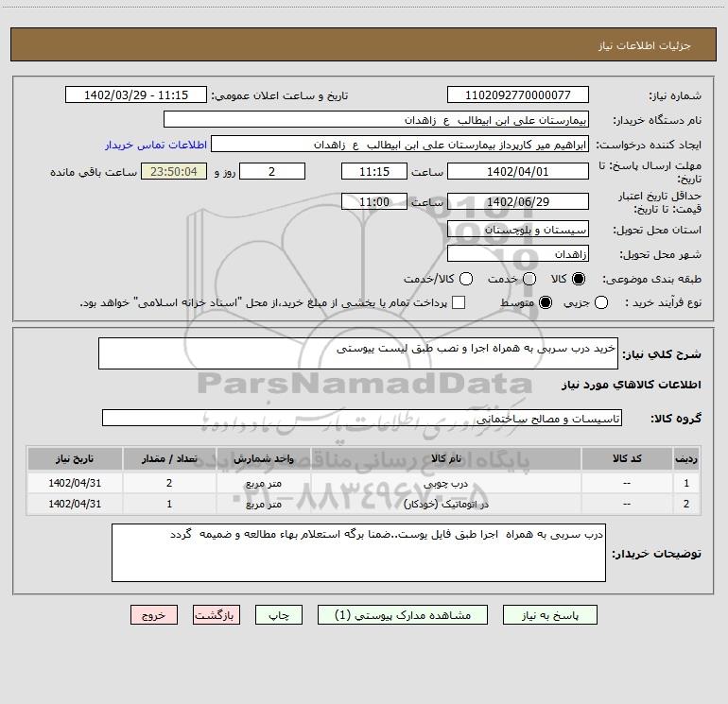Click the تعداد / مقدار column header
The height and width of the screenshot is (704, 728).
[169, 458]
